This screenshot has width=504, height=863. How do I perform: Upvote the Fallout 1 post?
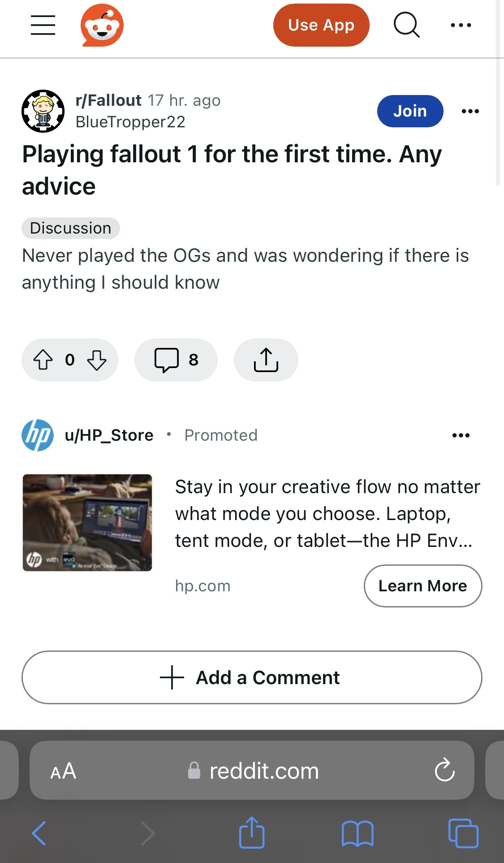(43, 360)
